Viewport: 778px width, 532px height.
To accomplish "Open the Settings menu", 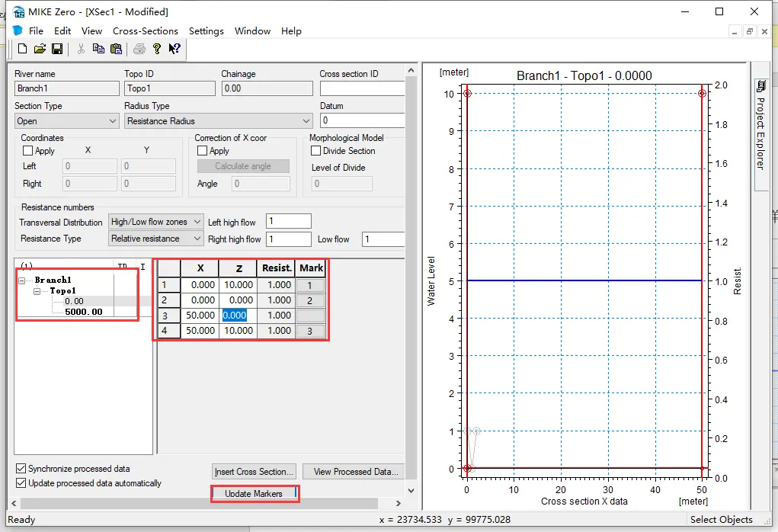I will tap(206, 31).
